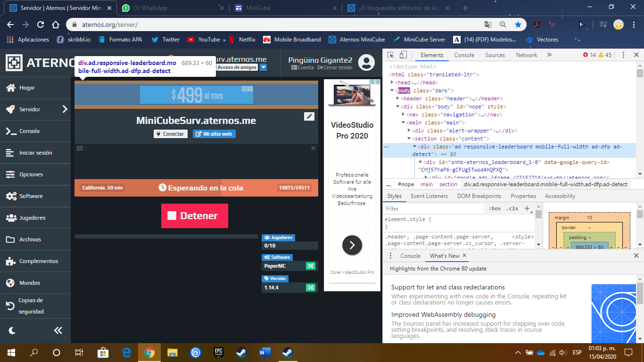Toggle the DevTools device toolbar
This screenshot has height=362, width=644.
pyautogui.click(x=404, y=55)
